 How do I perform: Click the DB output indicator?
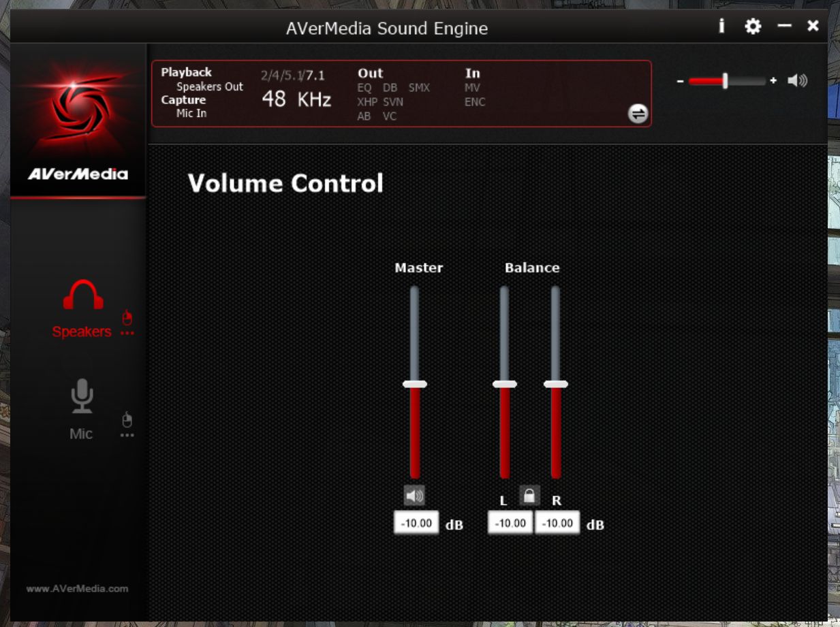(x=390, y=88)
